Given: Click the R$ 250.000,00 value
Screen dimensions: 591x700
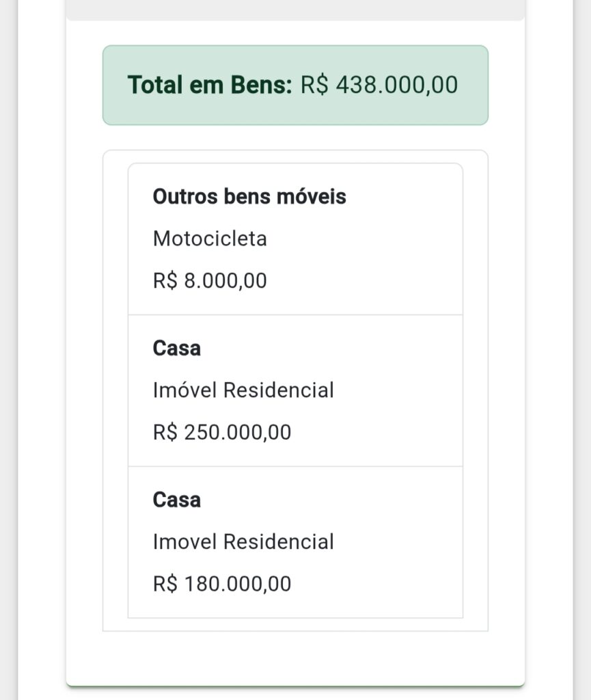Looking at the screenshot, I should (222, 433).
